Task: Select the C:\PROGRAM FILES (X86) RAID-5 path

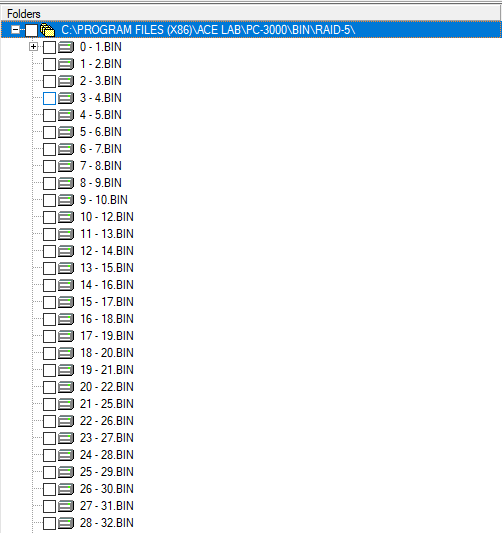Action: tap(208, 30)
